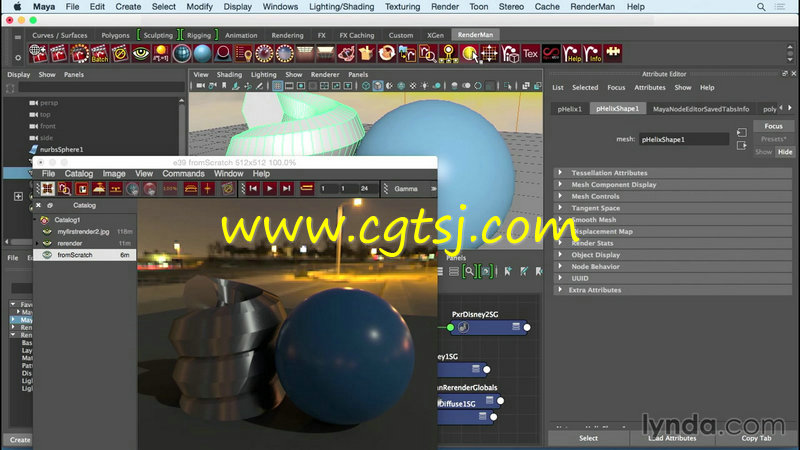Click first toolbar icon in render view window
The image size is (800, 450).
click(x=47, y=189)
